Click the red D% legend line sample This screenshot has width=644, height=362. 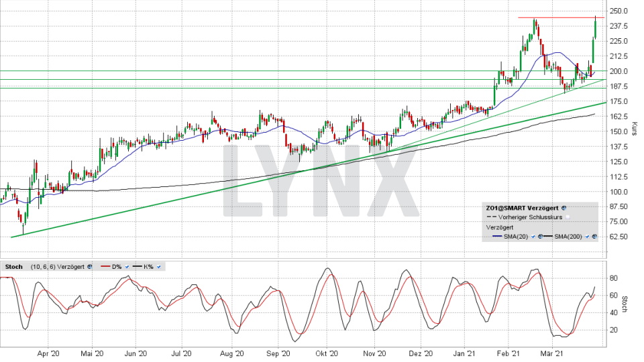coord(105,267)
